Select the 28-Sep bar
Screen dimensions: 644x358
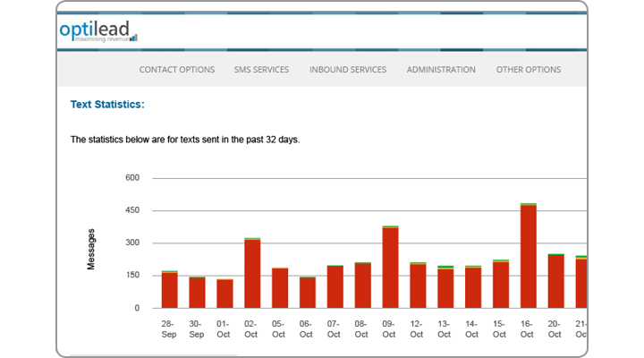coord(169,289)
